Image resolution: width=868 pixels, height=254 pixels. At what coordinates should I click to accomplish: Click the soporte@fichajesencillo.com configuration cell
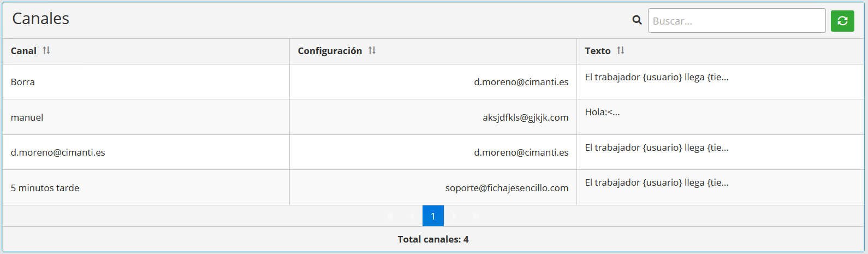507,188
